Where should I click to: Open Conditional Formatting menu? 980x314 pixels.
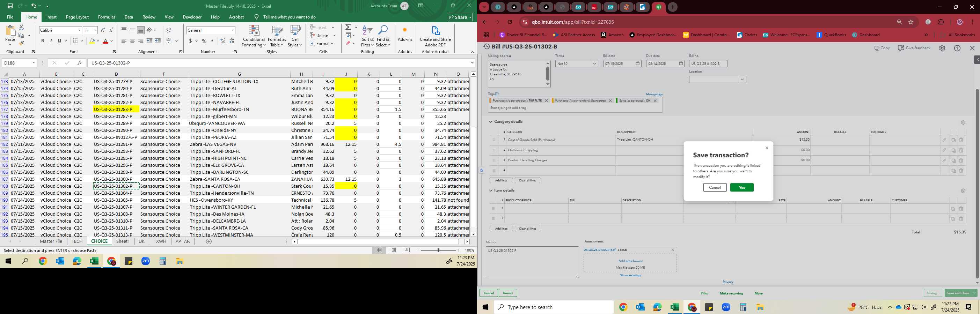254,36
